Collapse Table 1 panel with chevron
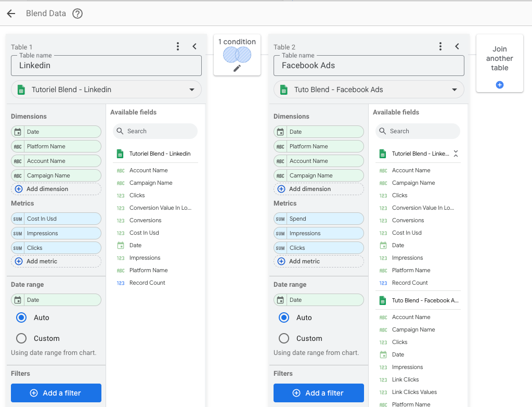This screenshot has width=532, height=407. 194,46
